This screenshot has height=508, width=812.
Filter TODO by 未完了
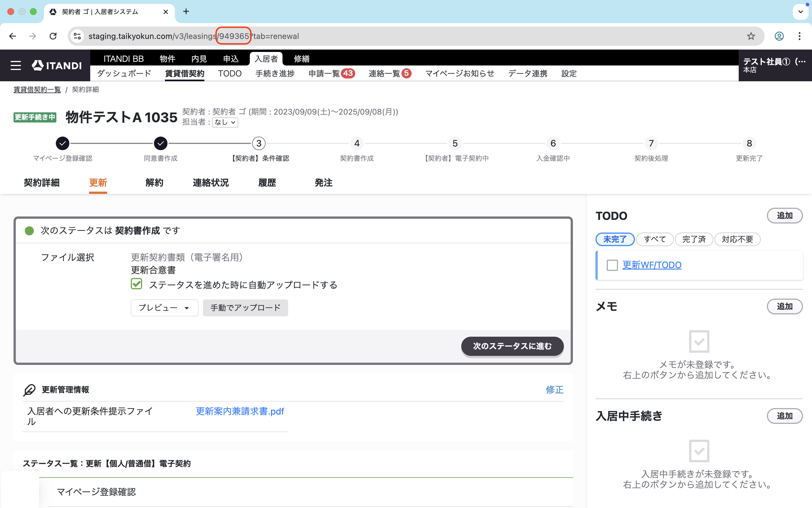click(615, 239)
